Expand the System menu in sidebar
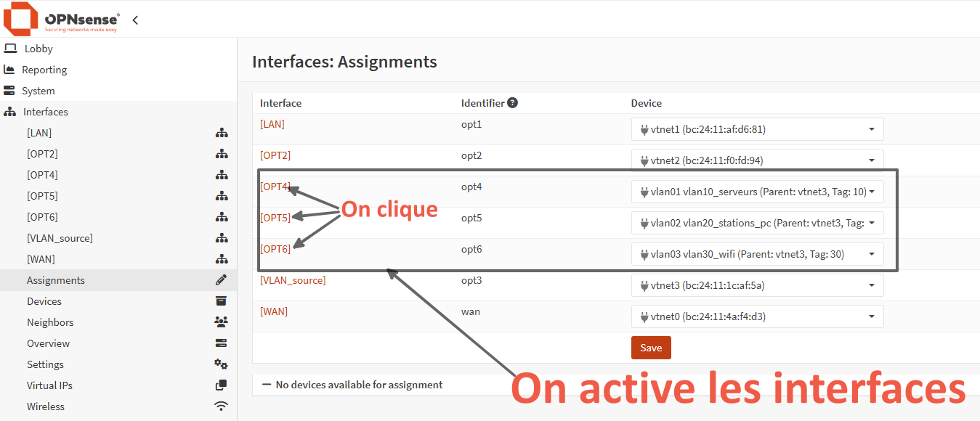980x421 pixels. point(38,91)
